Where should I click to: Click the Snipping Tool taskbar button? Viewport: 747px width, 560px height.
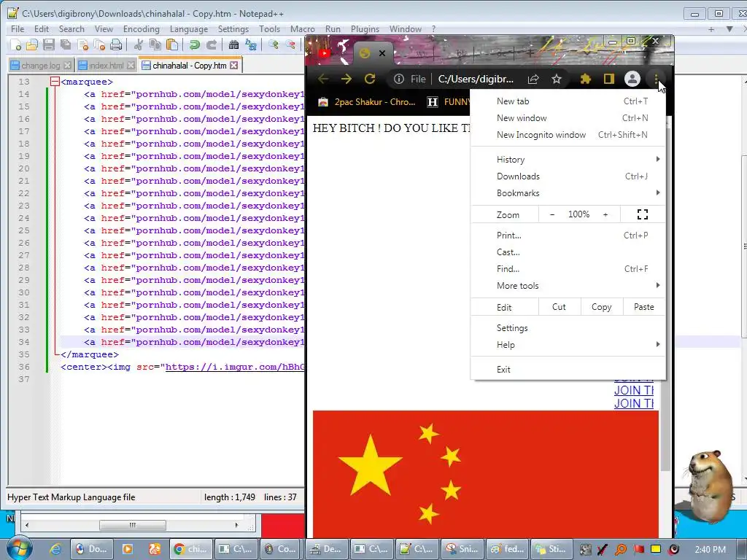click(462, 549)
